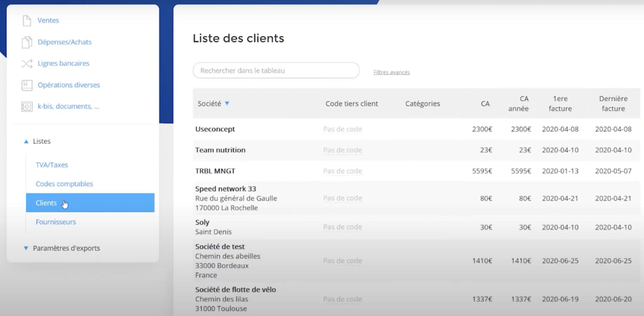Edit Pas de code for Société de test

tap(343, 261)
